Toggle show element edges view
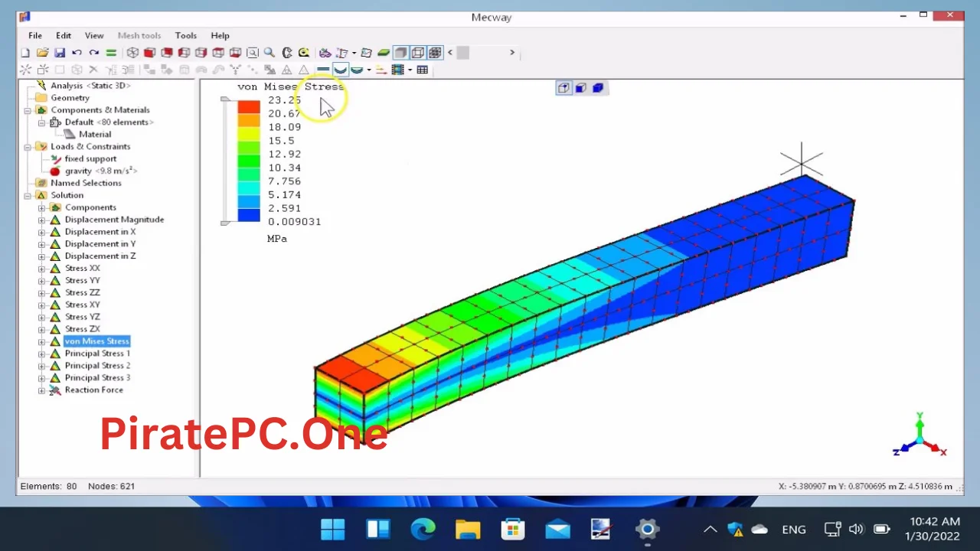Screen dimensions: 980x551 pos(418,53)
